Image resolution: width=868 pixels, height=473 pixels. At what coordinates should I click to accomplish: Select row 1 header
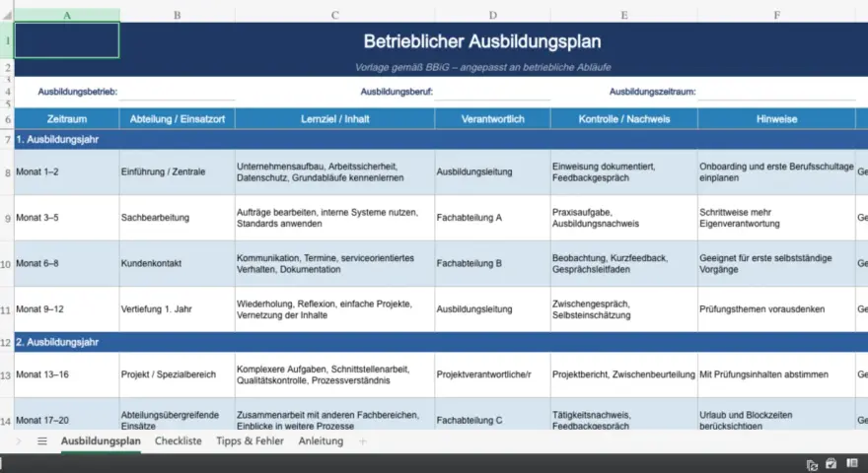pos(7,40)
